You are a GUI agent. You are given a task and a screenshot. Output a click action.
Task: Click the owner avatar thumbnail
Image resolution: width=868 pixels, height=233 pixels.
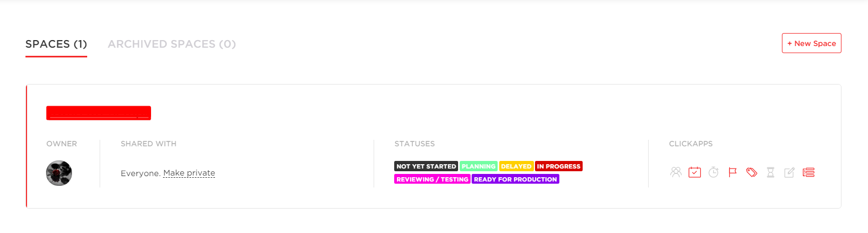point(59,173)
